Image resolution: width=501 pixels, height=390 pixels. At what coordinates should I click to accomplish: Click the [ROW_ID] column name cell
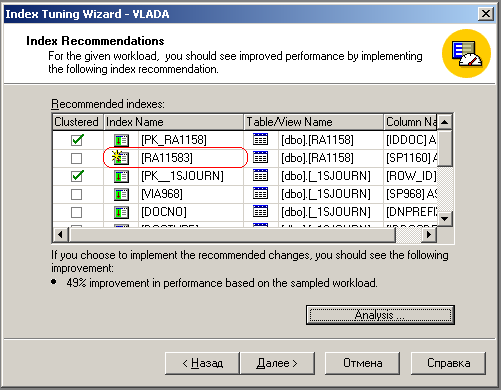point(411,176)
